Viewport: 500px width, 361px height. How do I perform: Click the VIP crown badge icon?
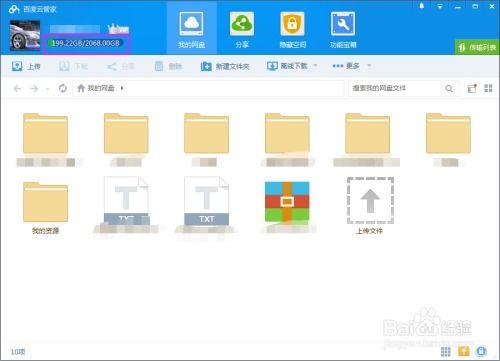tap(118, 29)
